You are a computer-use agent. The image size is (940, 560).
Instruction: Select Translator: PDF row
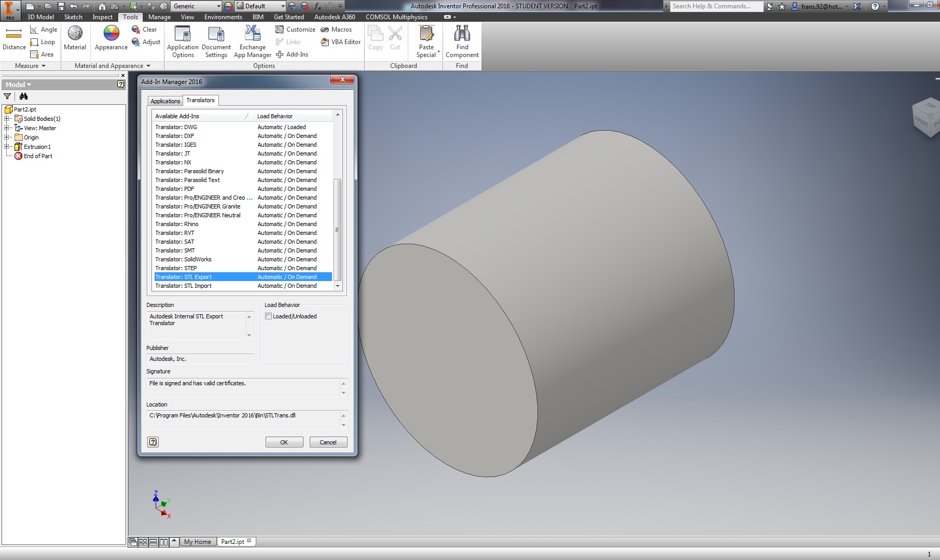243,189
